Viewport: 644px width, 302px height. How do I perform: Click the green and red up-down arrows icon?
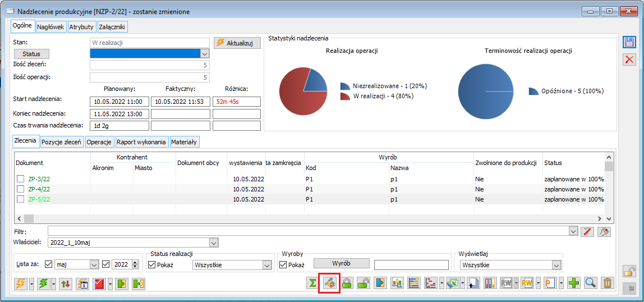(65, 283)
